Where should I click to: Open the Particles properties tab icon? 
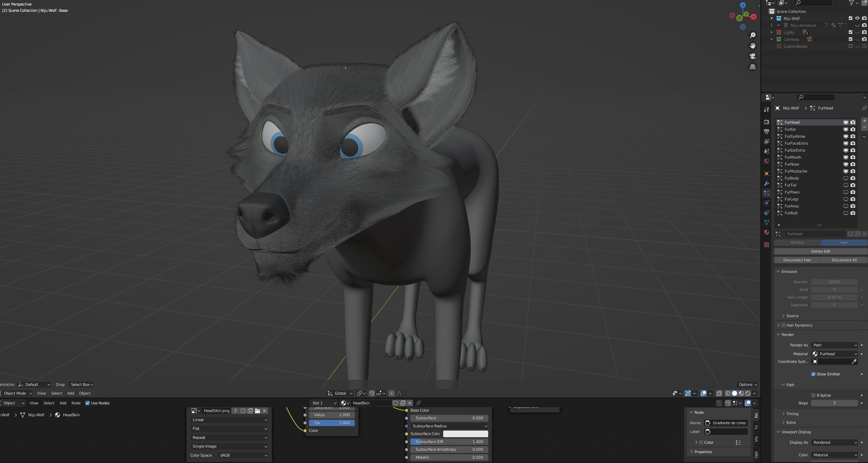[x=766, y=193]
